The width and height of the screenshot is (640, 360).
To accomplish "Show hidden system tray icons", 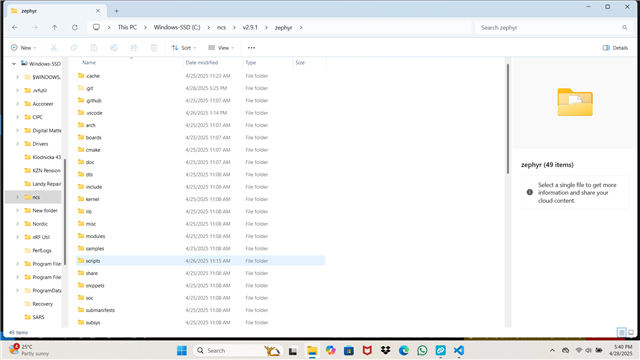I will (552, 350).
